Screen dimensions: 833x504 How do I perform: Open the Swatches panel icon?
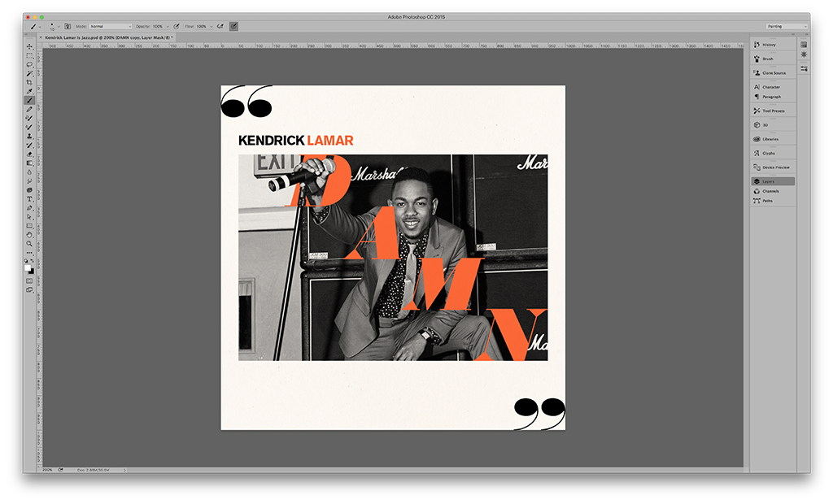click(x=804, y=45)
